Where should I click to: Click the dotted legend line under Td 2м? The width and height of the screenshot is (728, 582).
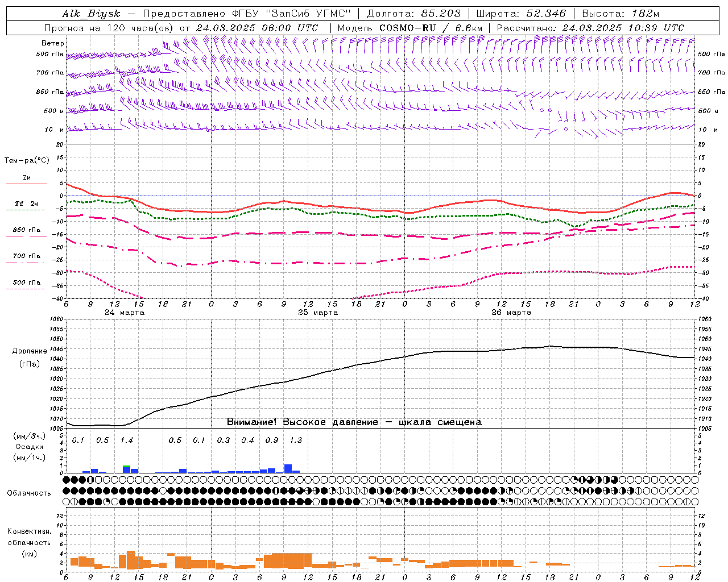coord(26,210)
